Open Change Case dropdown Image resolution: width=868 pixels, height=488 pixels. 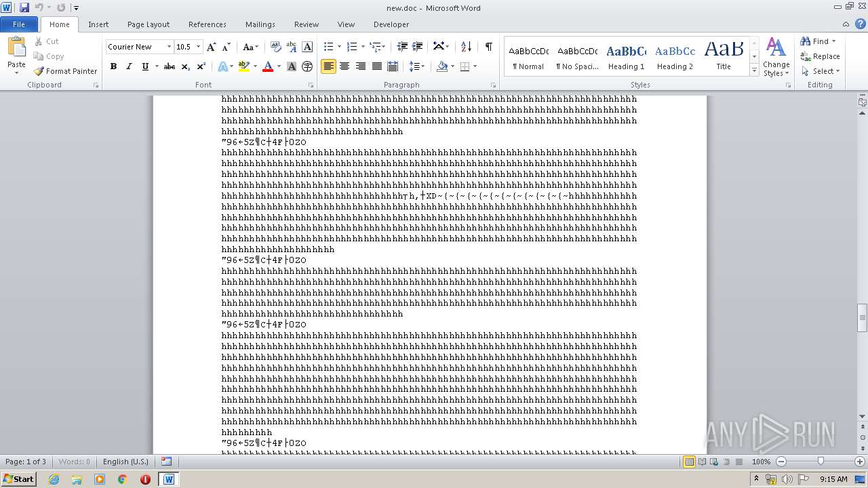point(250,47)
